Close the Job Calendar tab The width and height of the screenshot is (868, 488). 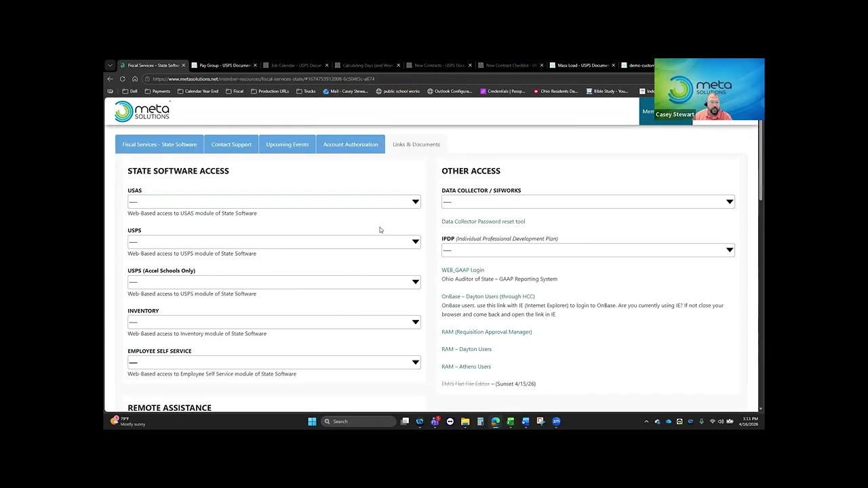tap(327, 65)
